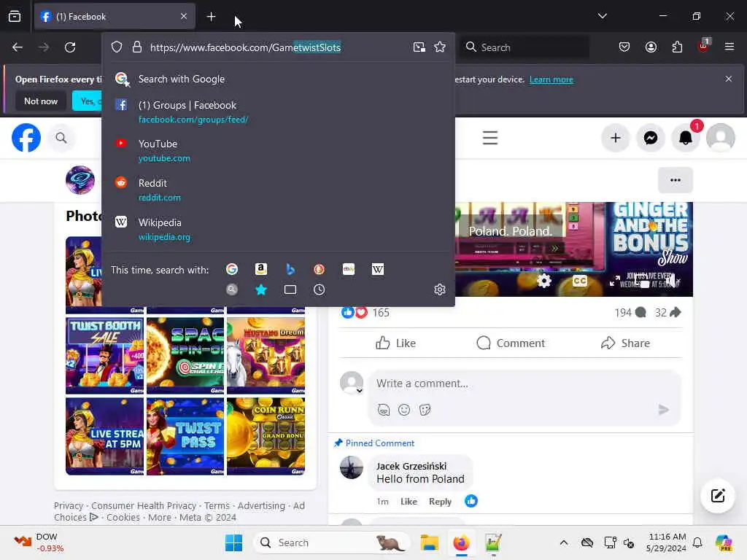Open the DOW stocks widget
The width and height of the screenshot is (747, 560).
(x=39, y=542)
